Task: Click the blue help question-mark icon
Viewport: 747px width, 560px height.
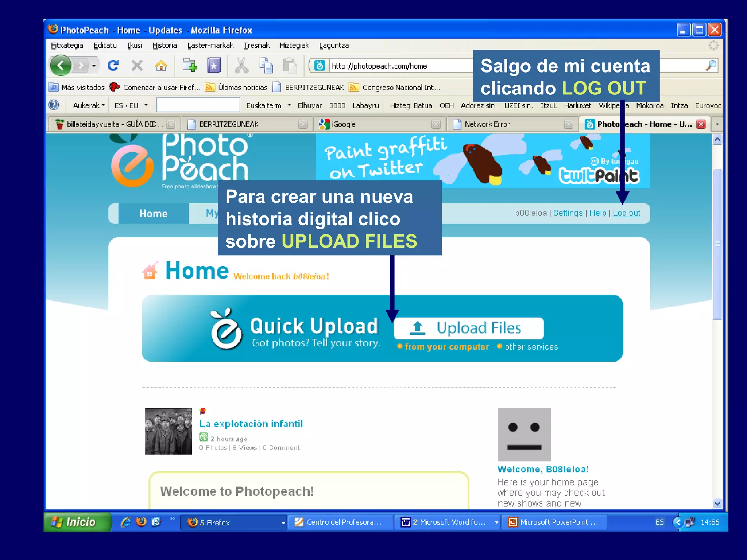Action: click(54, 105)
